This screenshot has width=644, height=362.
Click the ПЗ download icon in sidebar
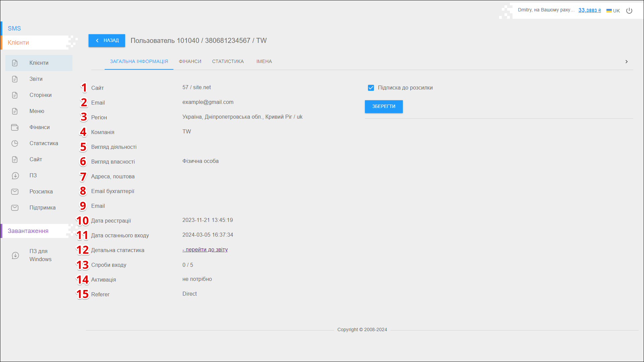[x=15, y=176]
